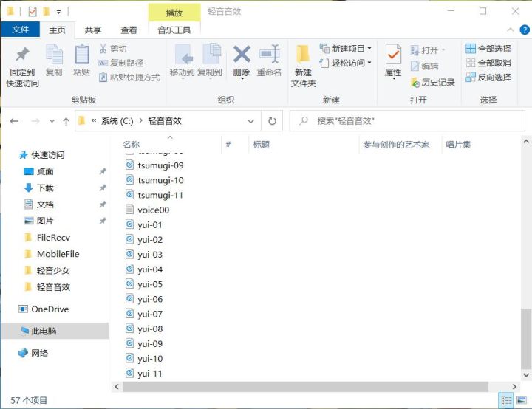The image size is (532, 409).
Task: Switch to details view icon
Action: (506, 401)
